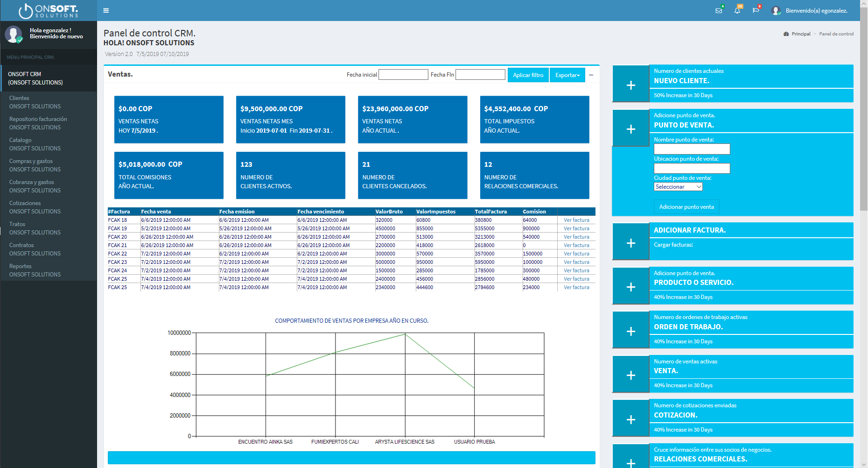Click the Nombre punto de venta field

692,149
